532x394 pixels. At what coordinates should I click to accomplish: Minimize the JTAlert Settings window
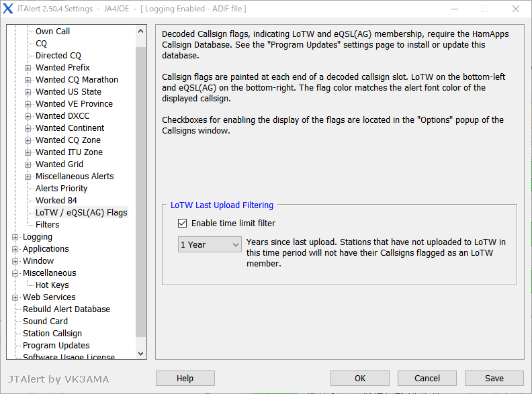pos(455,9)
